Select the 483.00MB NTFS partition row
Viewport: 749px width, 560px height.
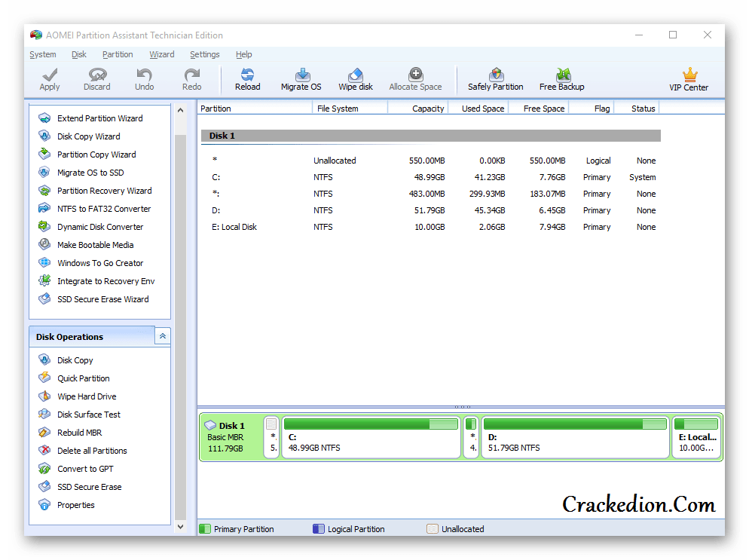(x=431, y=194)
